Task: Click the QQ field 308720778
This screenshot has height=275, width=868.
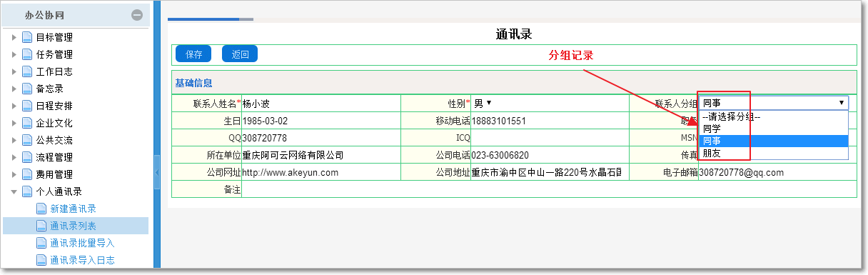Action: click(x=321, y=138)
